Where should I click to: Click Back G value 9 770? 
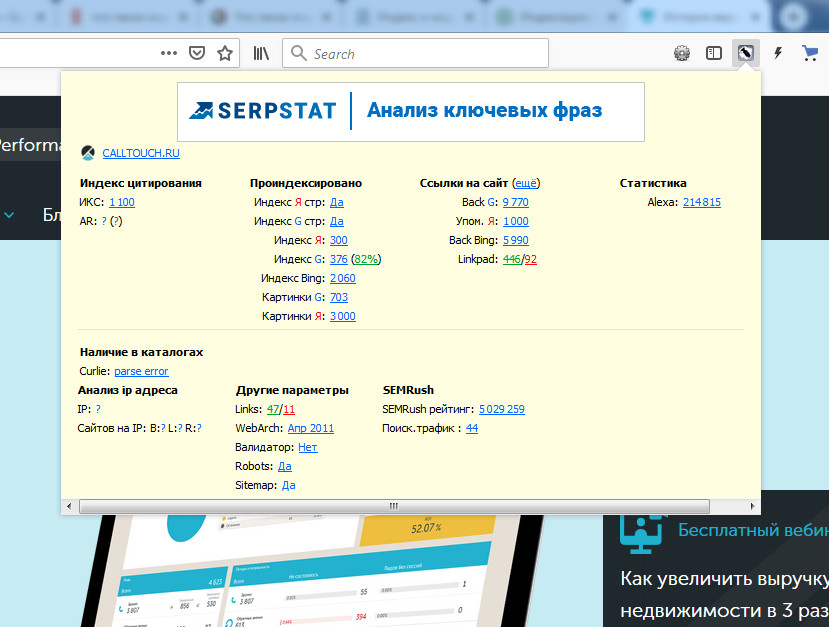point(515,202)
